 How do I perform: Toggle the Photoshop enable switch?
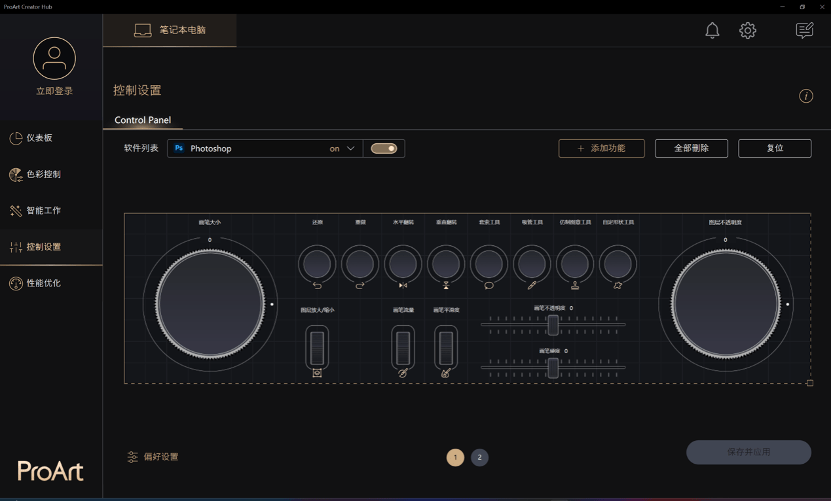point(384,148)
